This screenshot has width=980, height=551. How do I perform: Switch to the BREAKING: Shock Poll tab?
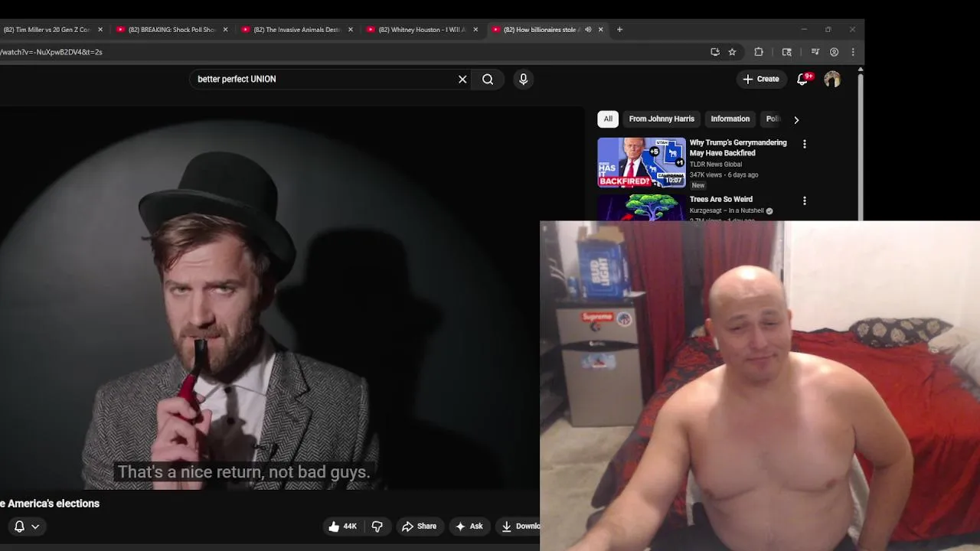tap(171, 30)
